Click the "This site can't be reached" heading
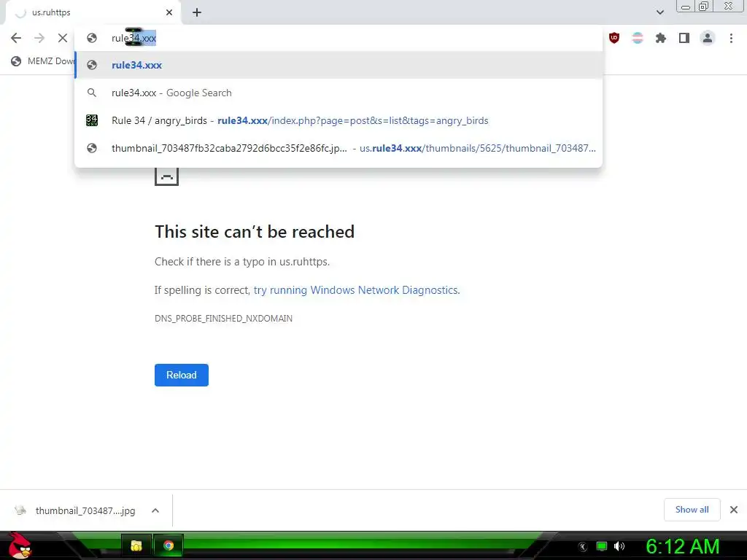Viewport: 747px width, 560px height. 255,232
